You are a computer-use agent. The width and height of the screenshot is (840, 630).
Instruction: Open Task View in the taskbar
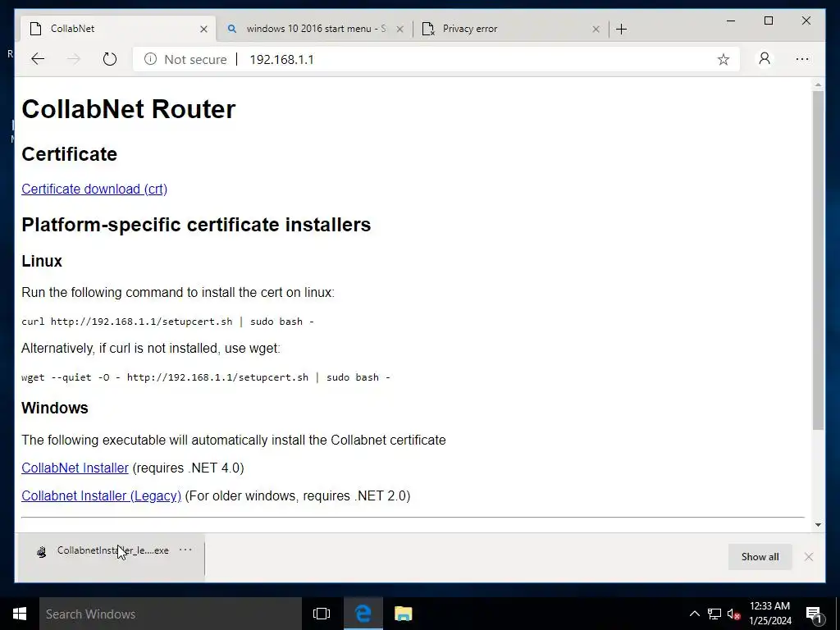tap(322, 614)
